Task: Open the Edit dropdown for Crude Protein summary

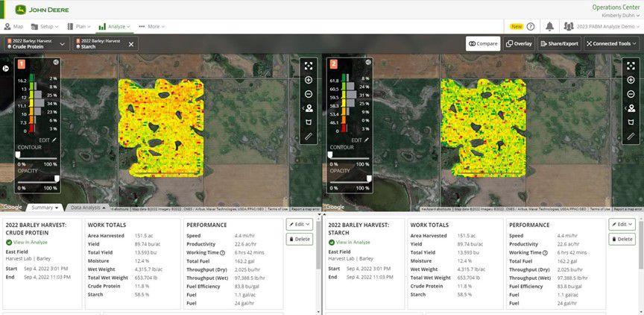Action: point(300,224)
